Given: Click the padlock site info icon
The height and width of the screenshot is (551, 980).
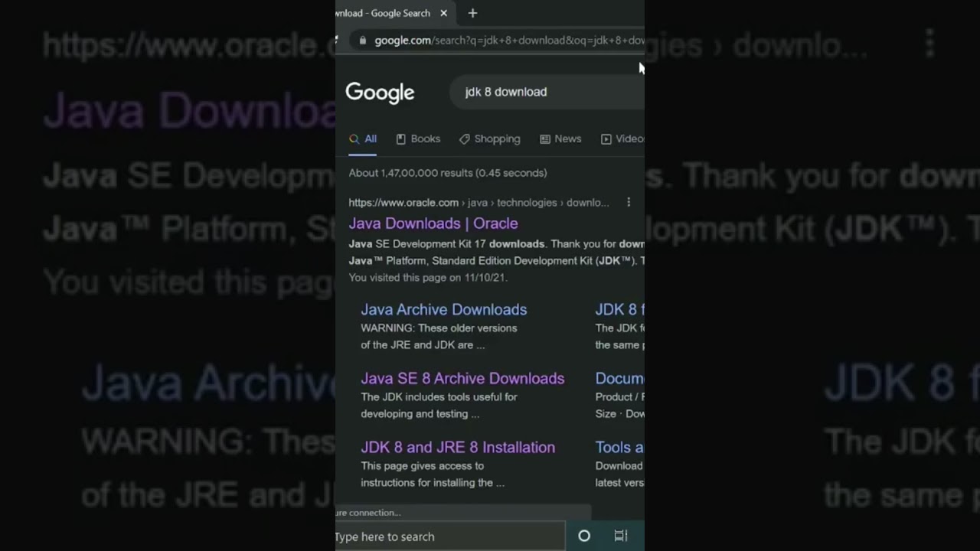Looking at the screenshot, I should (363, 41).
